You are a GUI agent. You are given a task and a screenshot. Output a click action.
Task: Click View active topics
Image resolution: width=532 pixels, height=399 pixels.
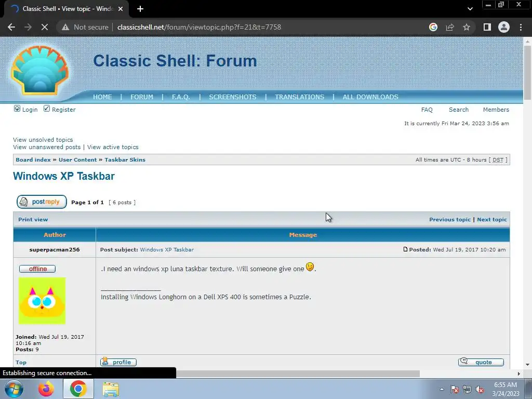(113, 147)
